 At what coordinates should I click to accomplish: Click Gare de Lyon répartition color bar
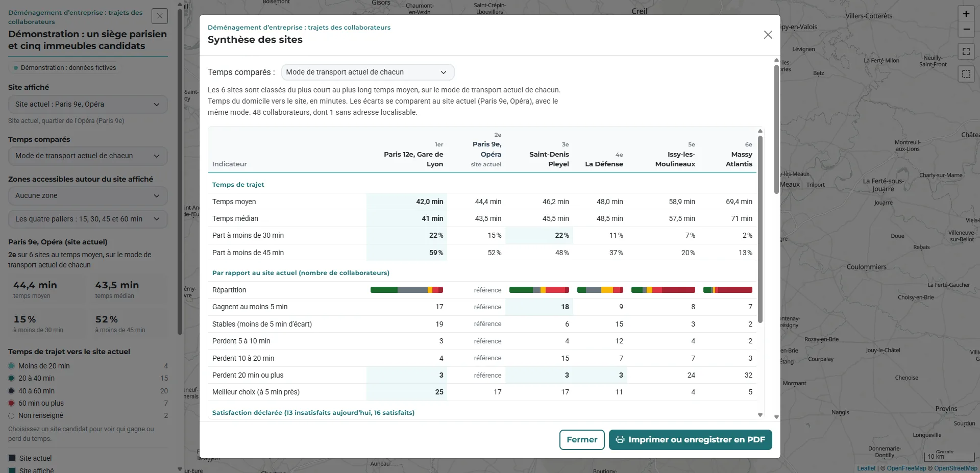click(407, 290)
